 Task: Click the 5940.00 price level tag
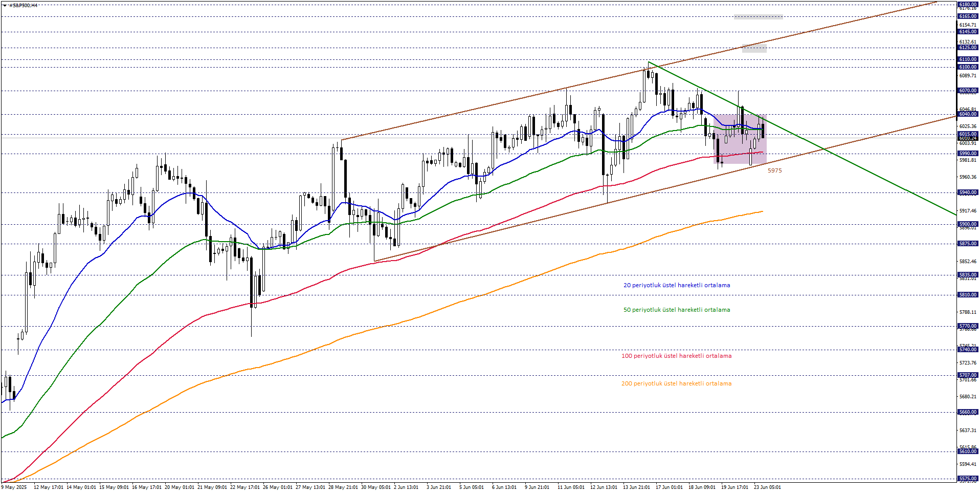tap(968, 192)
